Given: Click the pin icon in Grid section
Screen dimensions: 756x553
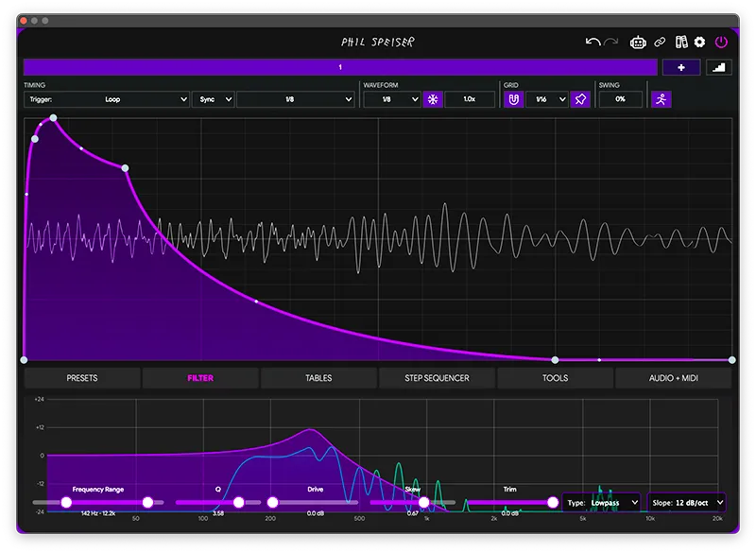Looking at the screenshot, I should (x=580, y=99).
